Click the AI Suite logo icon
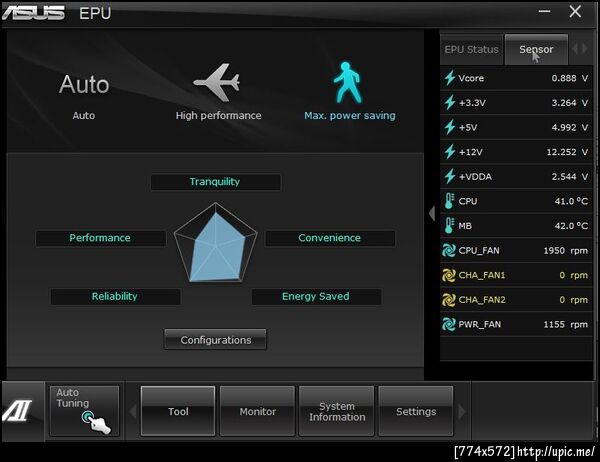Viewport: 600px width, 462px height. 18,410
